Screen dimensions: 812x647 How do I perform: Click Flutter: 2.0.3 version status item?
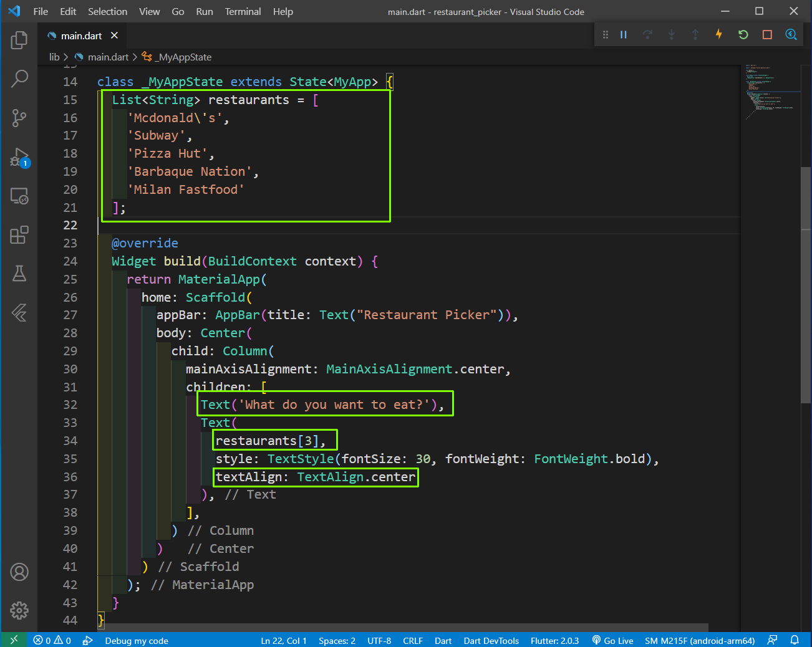click(554, 640)
